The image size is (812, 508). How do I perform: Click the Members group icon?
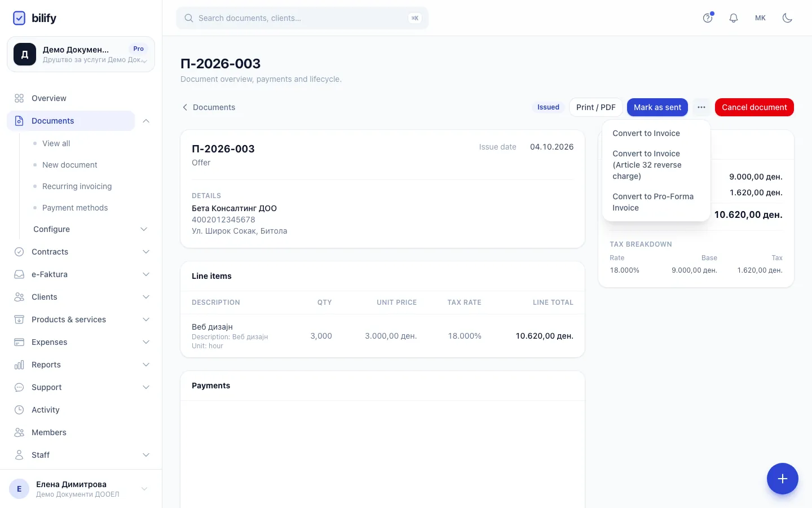tap(19, 432)
